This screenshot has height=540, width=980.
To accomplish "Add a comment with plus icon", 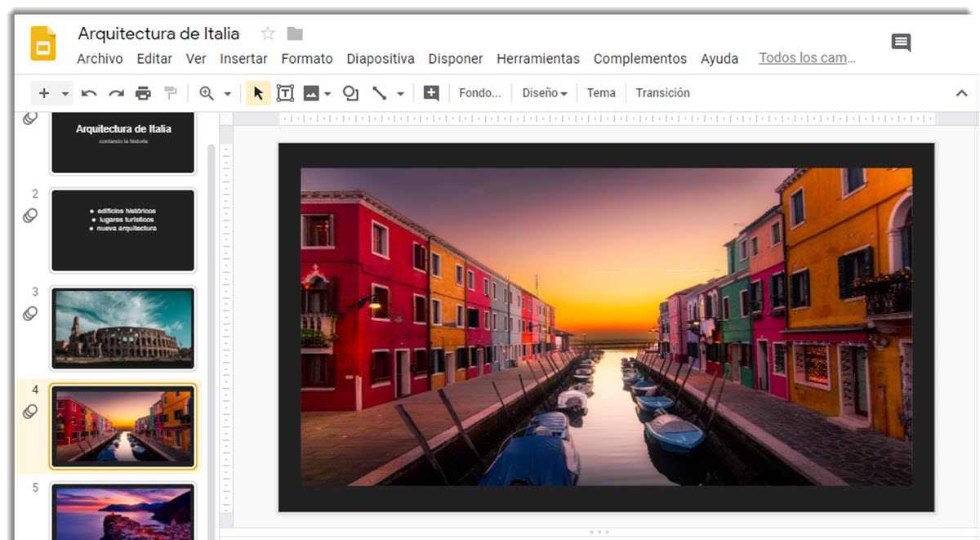I will [x=431, y=93].
